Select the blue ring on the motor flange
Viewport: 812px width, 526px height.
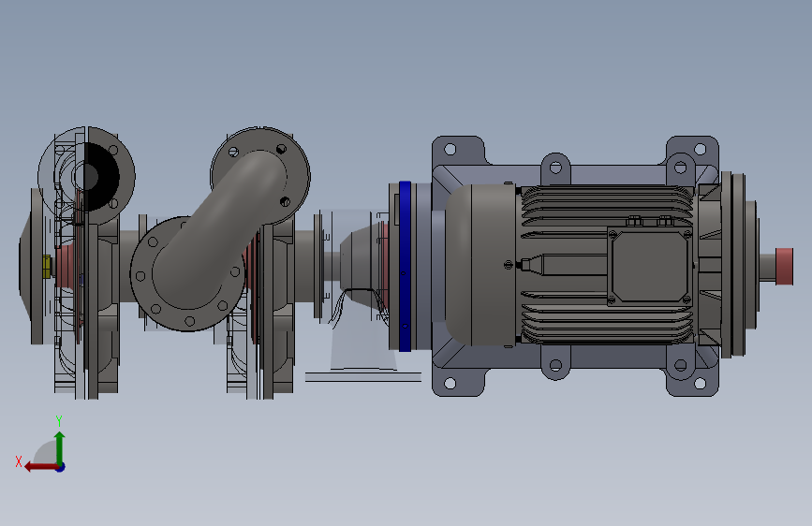click(x=405, y=266)
